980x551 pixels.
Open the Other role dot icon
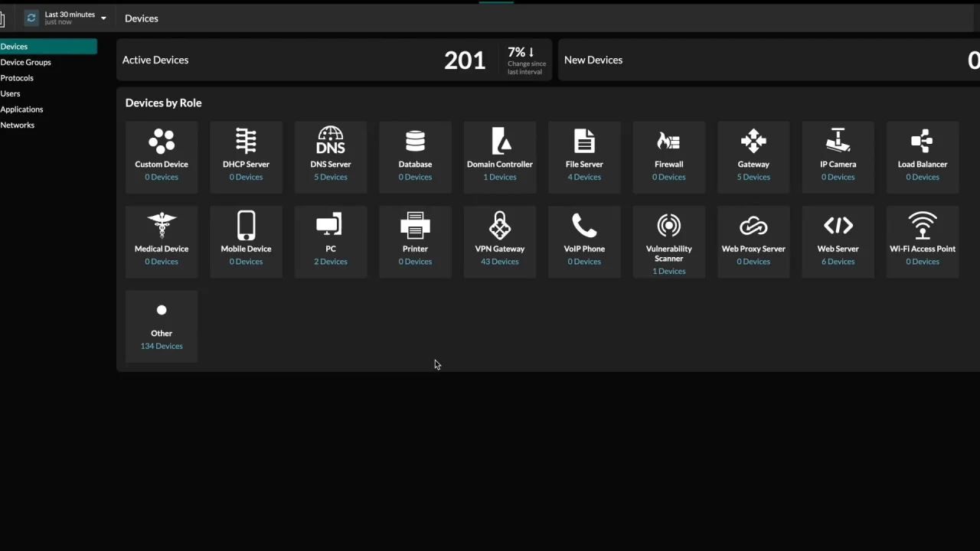point(162,310)
